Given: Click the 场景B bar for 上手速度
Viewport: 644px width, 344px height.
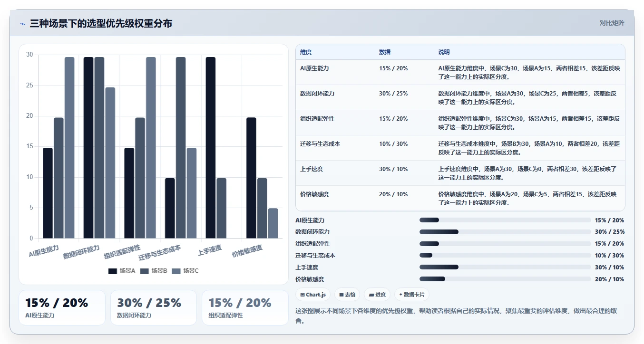Looking at the screenshot, I should [222, 208].
